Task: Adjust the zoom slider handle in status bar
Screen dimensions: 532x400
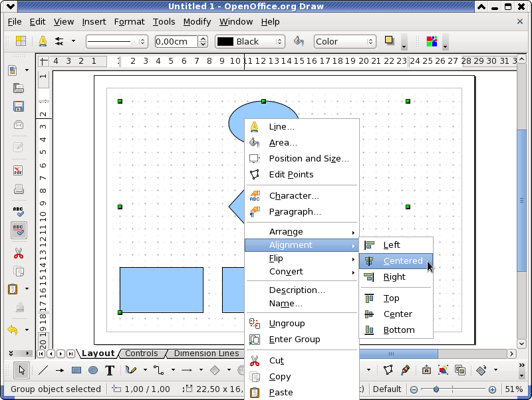Action: tap(436, 389)
